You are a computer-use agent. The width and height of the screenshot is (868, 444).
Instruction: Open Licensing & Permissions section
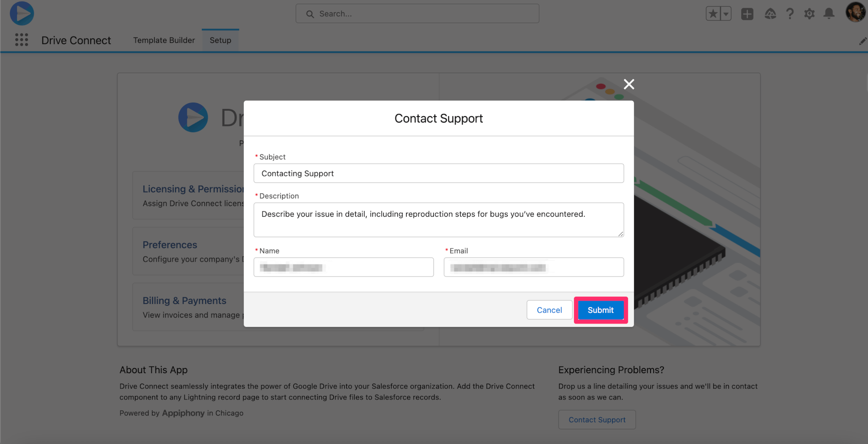(194, 189)
